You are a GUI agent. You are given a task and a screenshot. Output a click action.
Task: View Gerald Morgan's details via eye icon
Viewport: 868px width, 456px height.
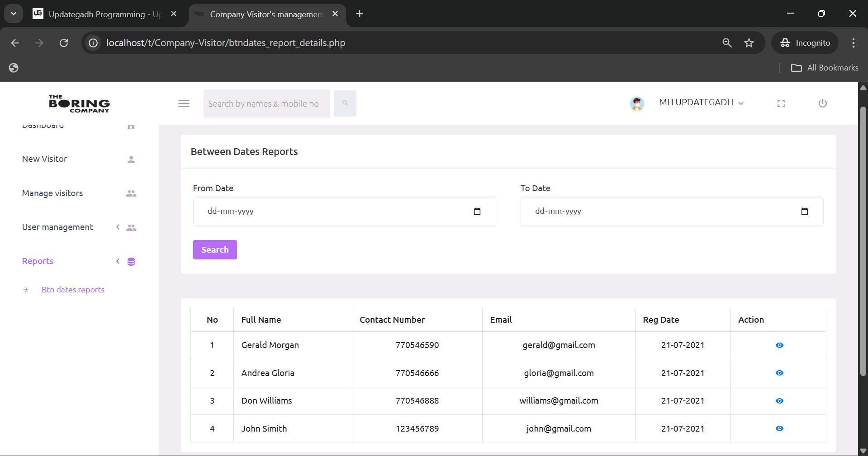779,345
